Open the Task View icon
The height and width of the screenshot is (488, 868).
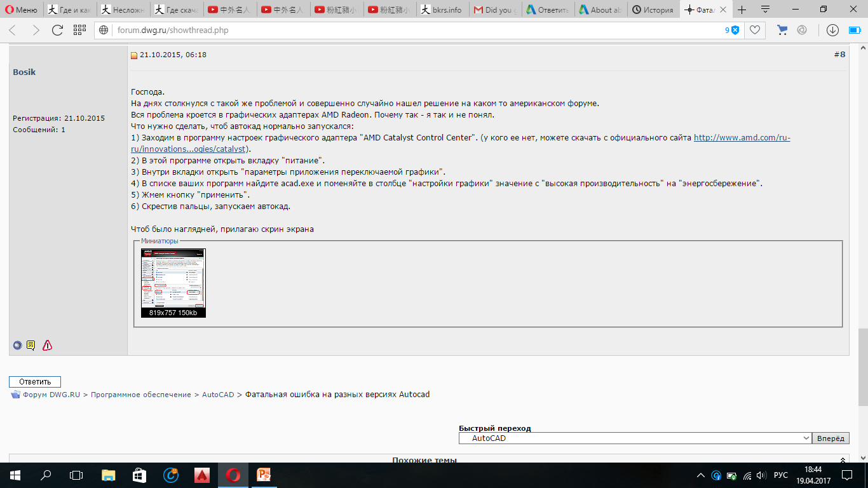click(x=76, y=475)
